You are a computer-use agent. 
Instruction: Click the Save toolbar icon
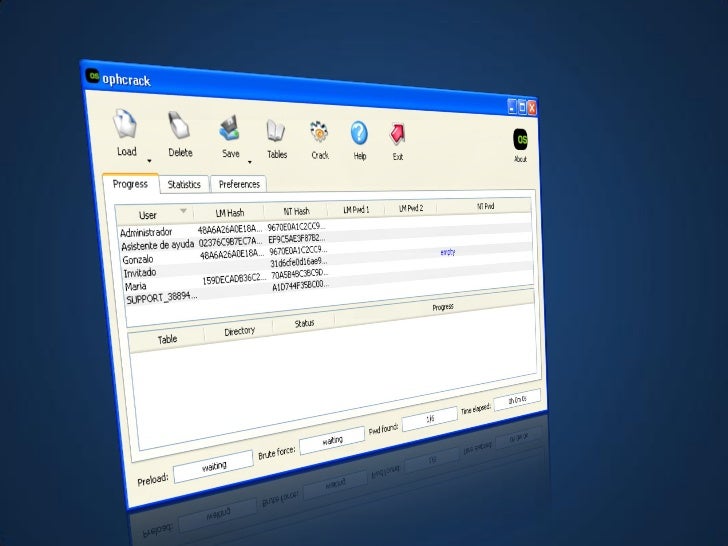[229, 129]
